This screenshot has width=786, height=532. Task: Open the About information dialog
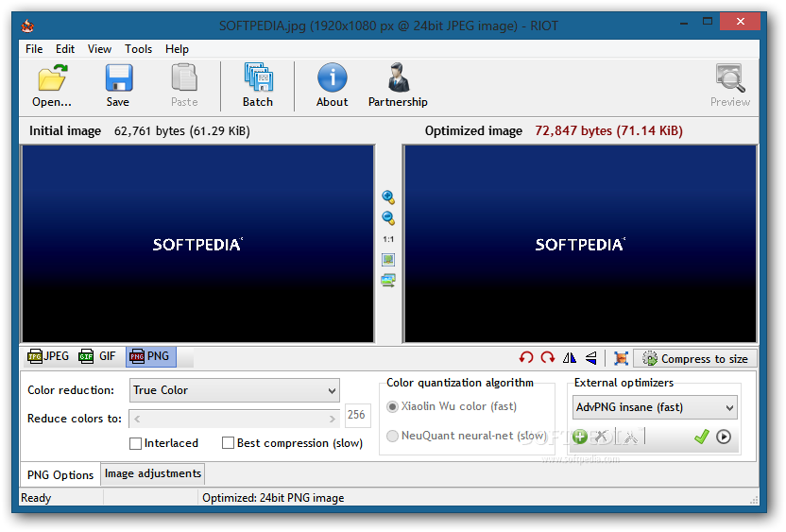click(x=332, y=85)
